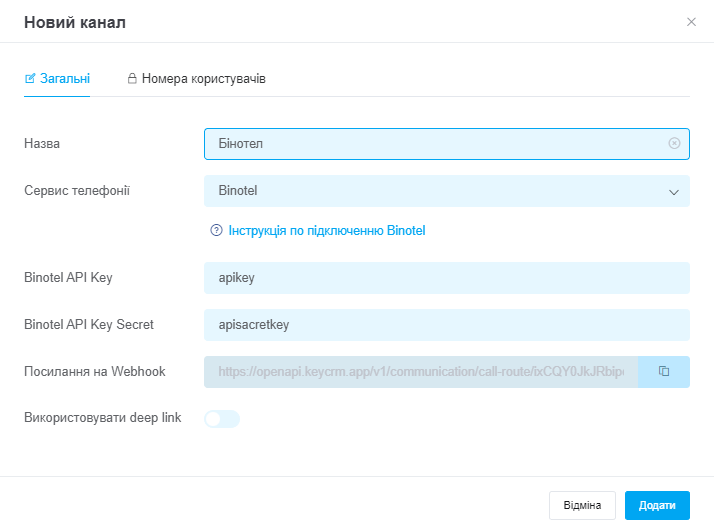Viewport: 714px width, 531px height.
Task: Open the Номера користувачів tab
Action: tap(196, 79)
